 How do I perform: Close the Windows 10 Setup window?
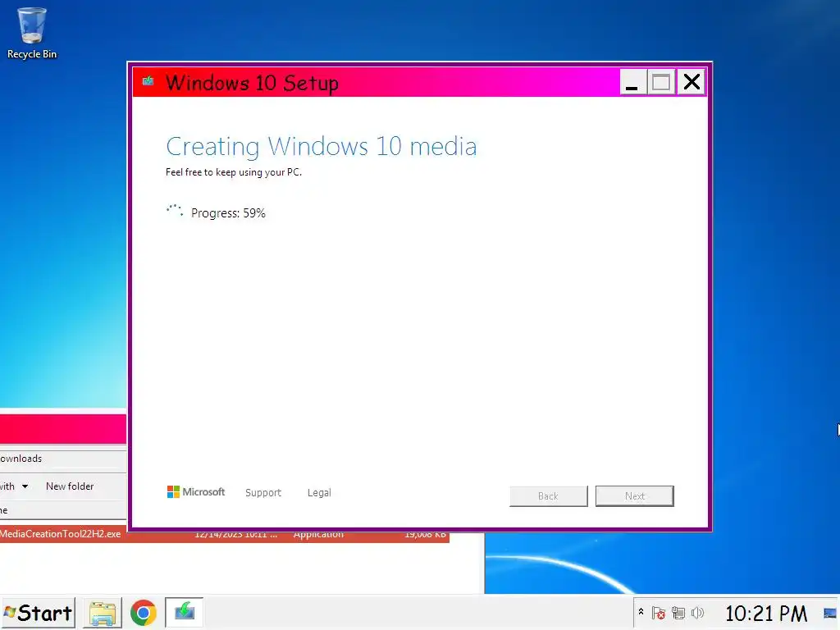(x=692, y=82)
